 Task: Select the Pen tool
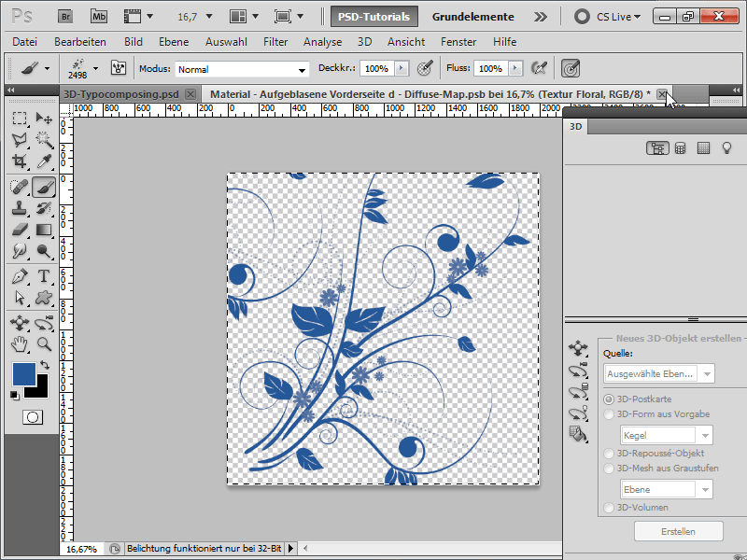coord(20,276)
